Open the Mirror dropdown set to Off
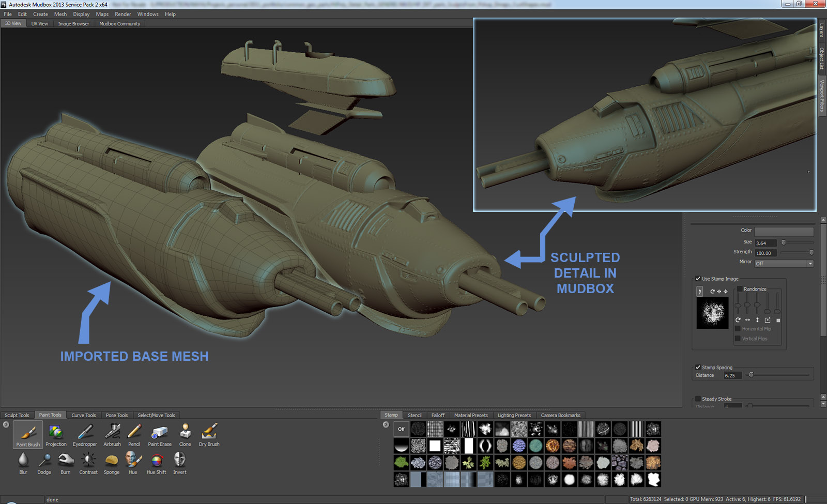The image size is (827, 504). (784, 263)
